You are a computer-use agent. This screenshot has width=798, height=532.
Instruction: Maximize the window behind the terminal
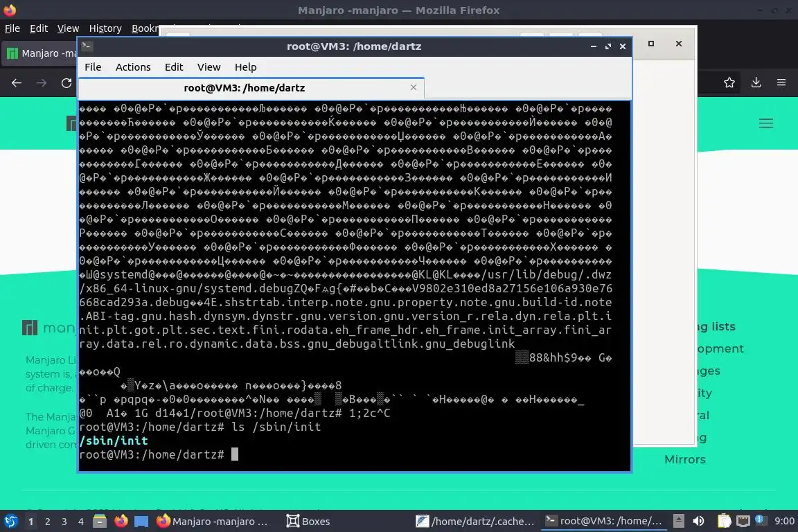(x=651, y=44)
